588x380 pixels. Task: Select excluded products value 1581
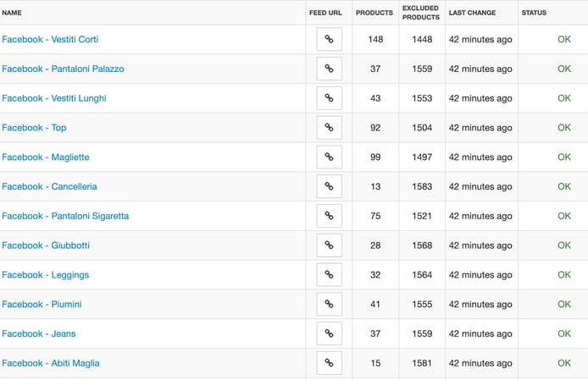422,363
